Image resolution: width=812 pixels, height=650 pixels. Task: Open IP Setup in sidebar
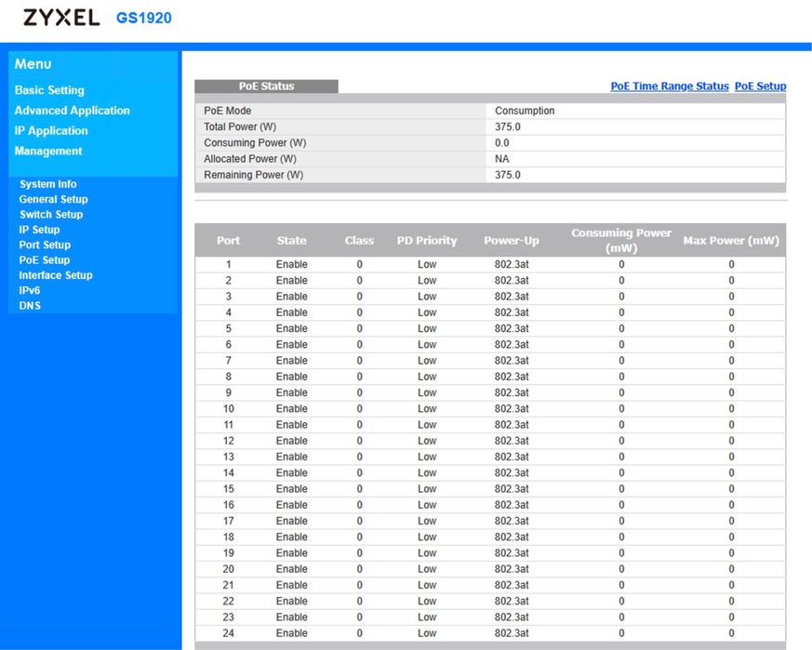[x=39, y=230]
